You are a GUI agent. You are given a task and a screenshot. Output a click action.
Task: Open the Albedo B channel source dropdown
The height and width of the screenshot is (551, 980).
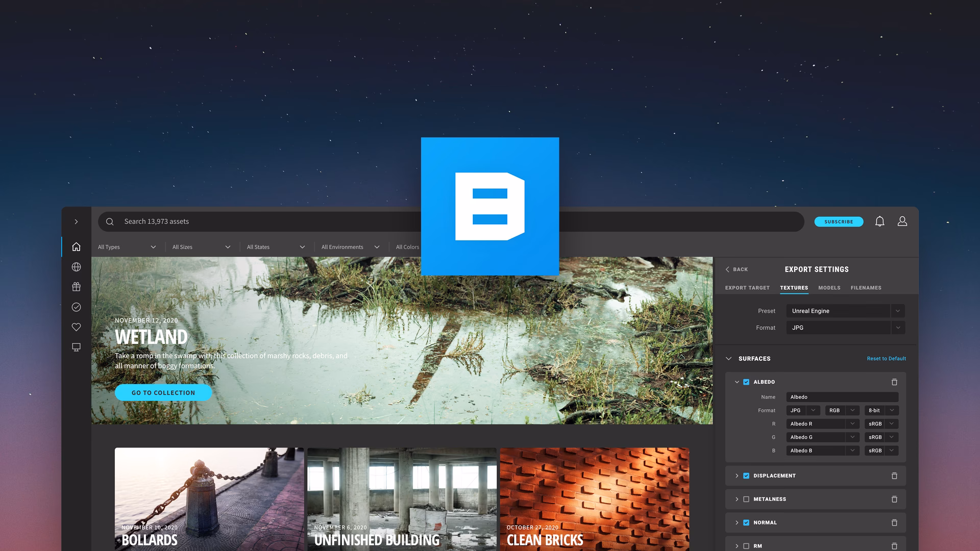point(823,450)
